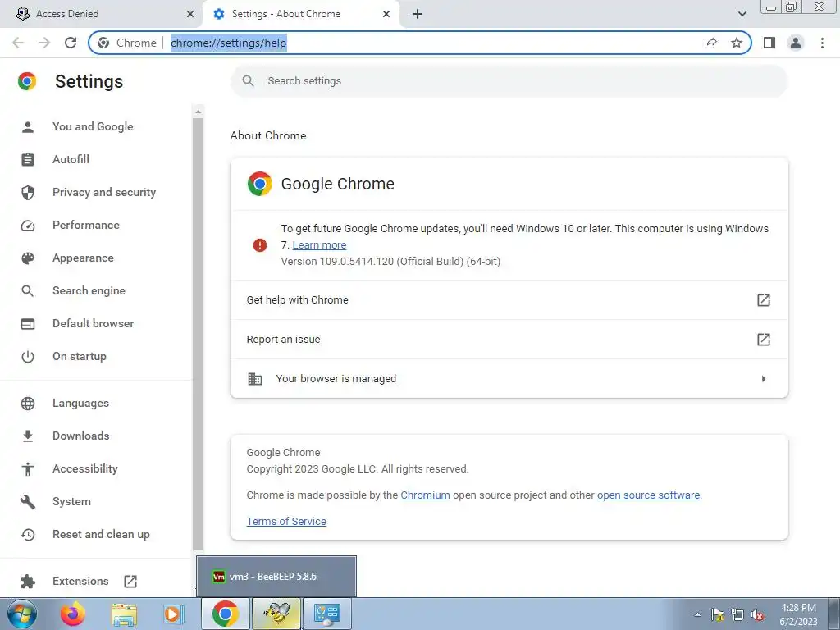The image size is (840, 630).
Task: Open Get help with Chrome
Action: (x=509, y=300)
